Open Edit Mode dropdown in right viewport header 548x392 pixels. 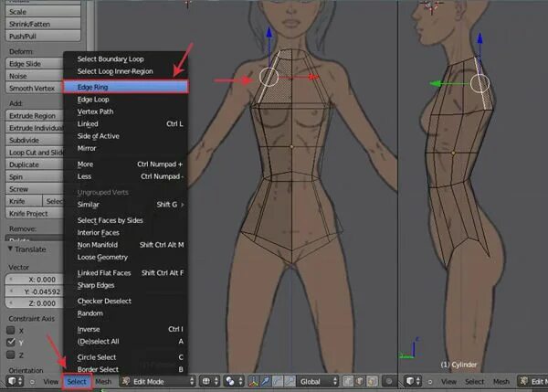532,381
